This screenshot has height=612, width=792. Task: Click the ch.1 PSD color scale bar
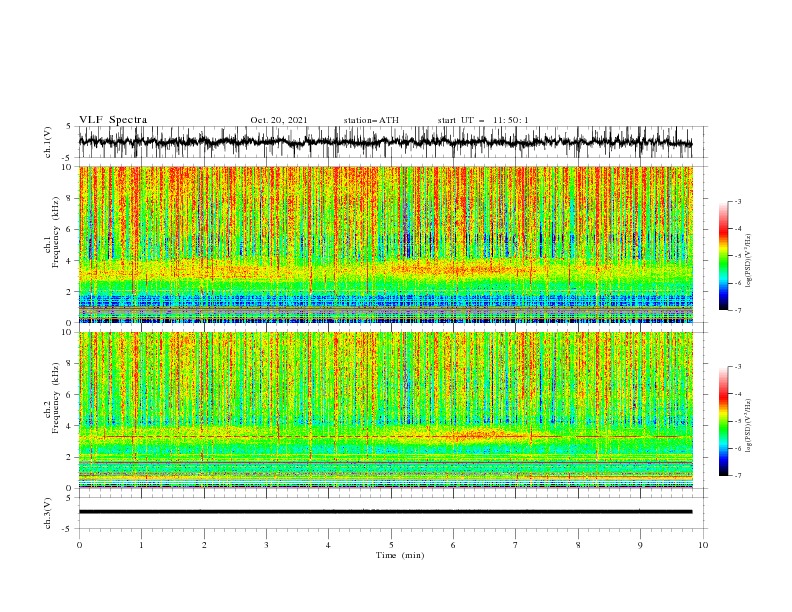(723, 256)
